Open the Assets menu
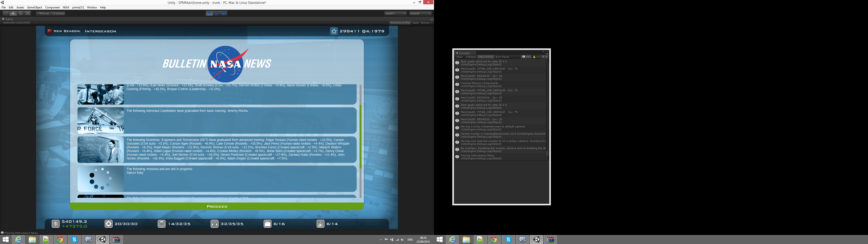This screenshot has width=868, height=244. point(20,7)
